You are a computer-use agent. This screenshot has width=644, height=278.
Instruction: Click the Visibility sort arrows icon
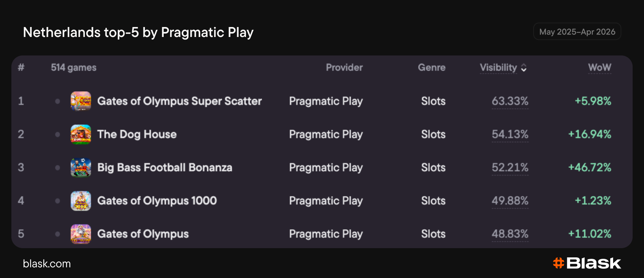[x=524, y=68]
